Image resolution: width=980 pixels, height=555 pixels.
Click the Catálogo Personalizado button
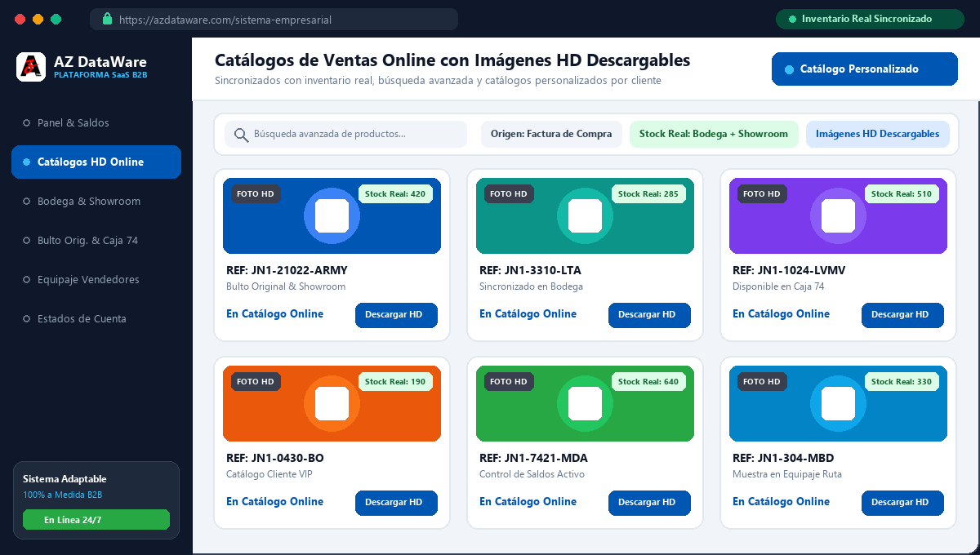point(864,69)
